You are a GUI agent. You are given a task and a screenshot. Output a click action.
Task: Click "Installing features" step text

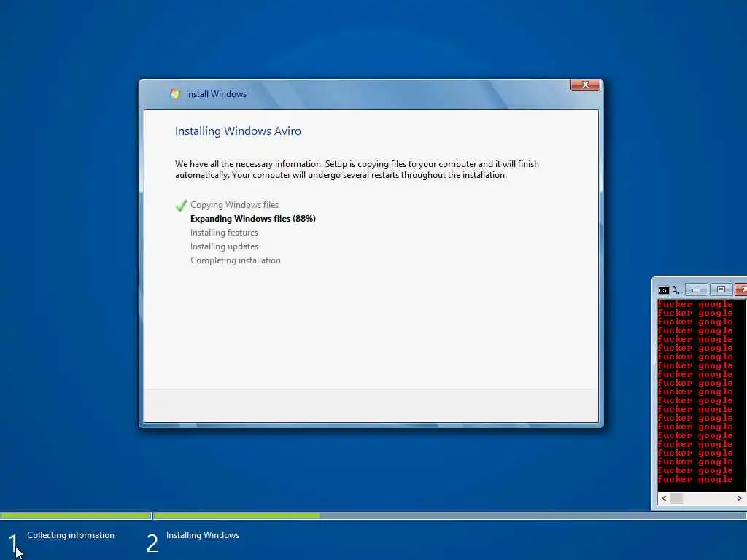point(224,233)
